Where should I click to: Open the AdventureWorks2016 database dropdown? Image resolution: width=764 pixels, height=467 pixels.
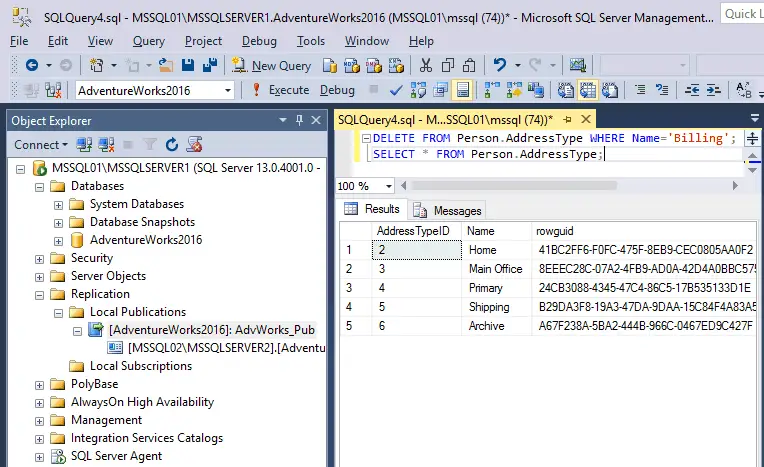point(228,91)
